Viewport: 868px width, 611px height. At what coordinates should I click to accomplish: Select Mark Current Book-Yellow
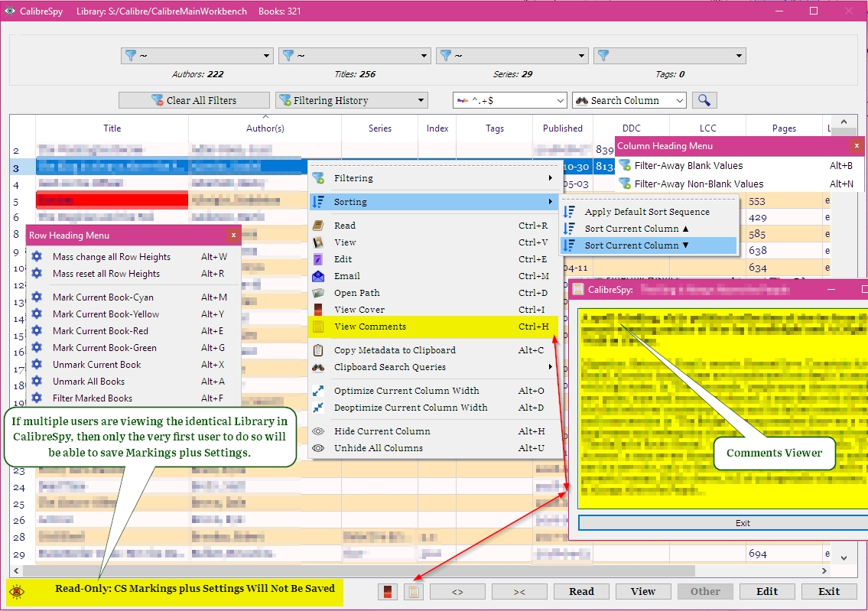point(133,314)
